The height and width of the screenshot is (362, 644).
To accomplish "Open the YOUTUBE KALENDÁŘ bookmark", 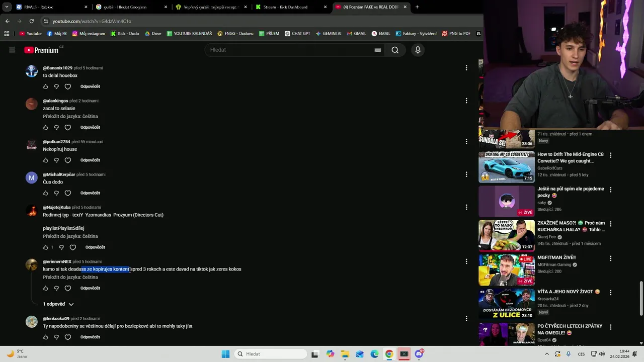I will click(x=189, y=34).
